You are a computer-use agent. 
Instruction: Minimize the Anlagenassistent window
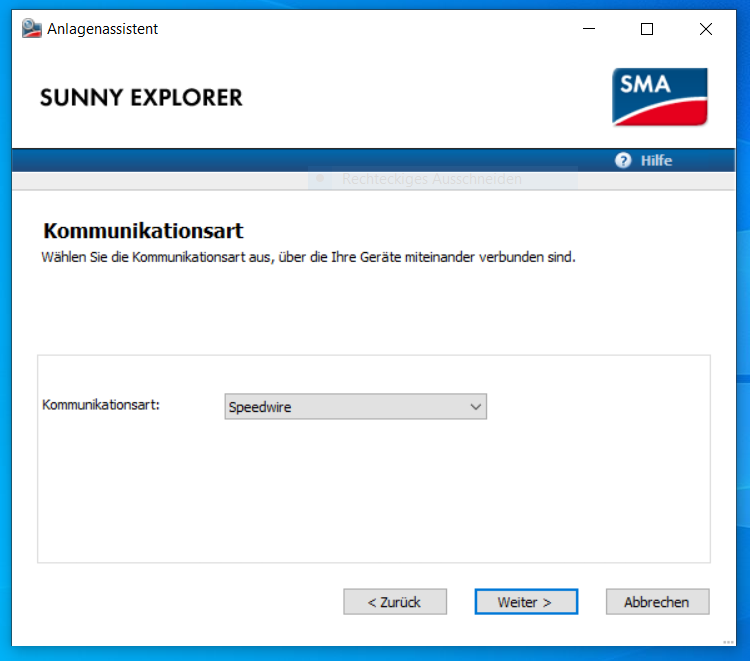point(589,29)
